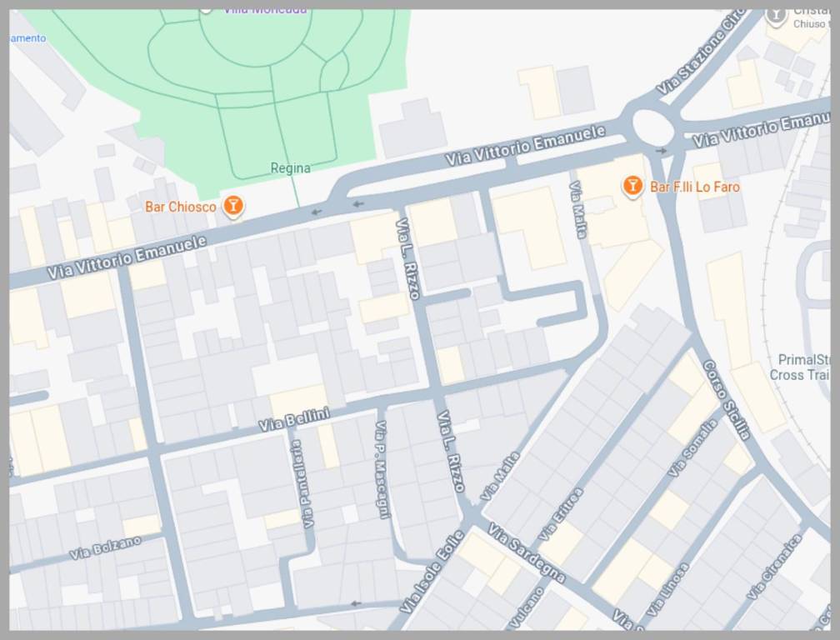Viewport: 840px width, 640px height.
Task: Open the Bar F.lli Lo Faro cocktail pin
Action: point(632,186)
